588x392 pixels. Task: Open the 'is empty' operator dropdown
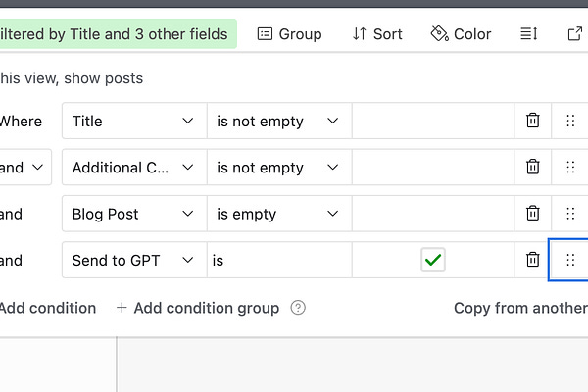(279, 214)
